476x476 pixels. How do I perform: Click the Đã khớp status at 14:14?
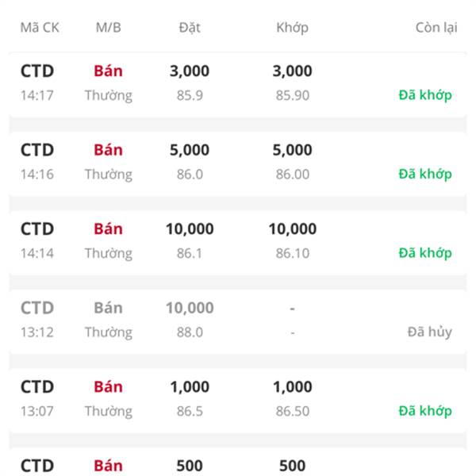click(425, 253)
